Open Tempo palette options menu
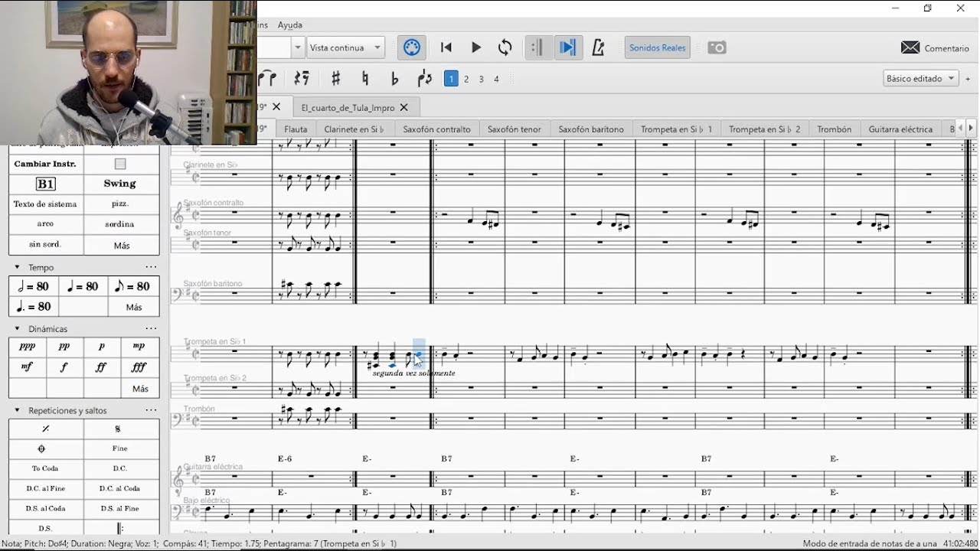The width and height of the screenshot is (980, 551). point(151,267)
